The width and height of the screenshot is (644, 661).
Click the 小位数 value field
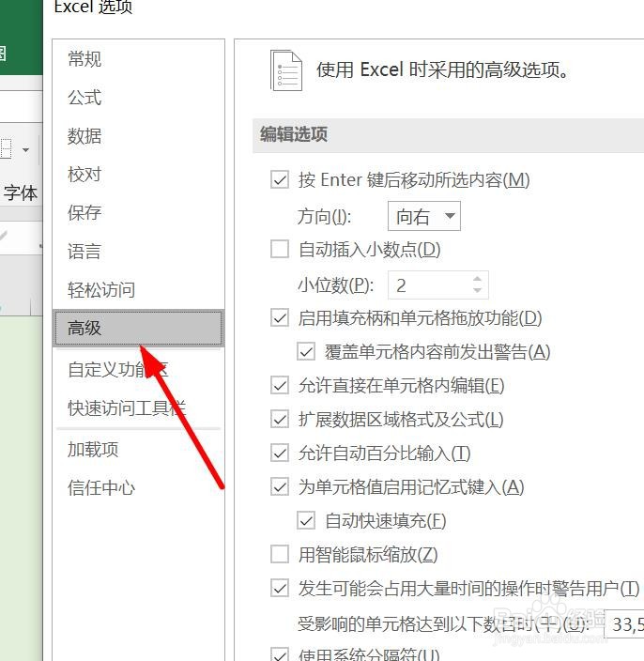tap(430, 285)
